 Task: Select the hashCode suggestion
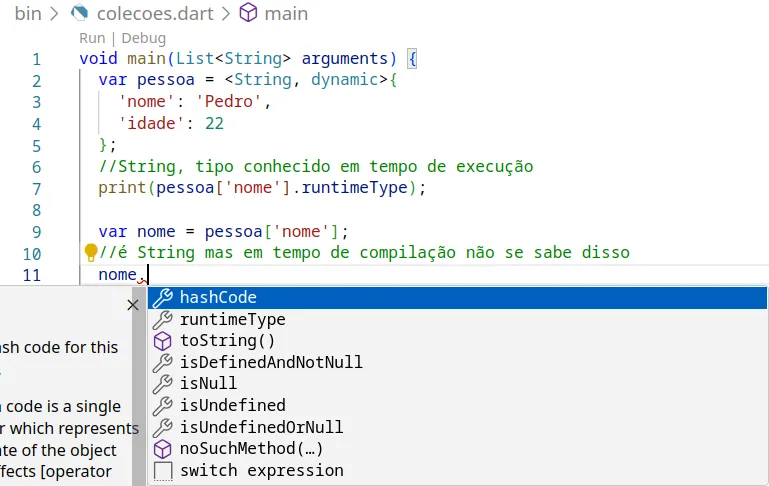pyautogui.click(x=457, y=298)
